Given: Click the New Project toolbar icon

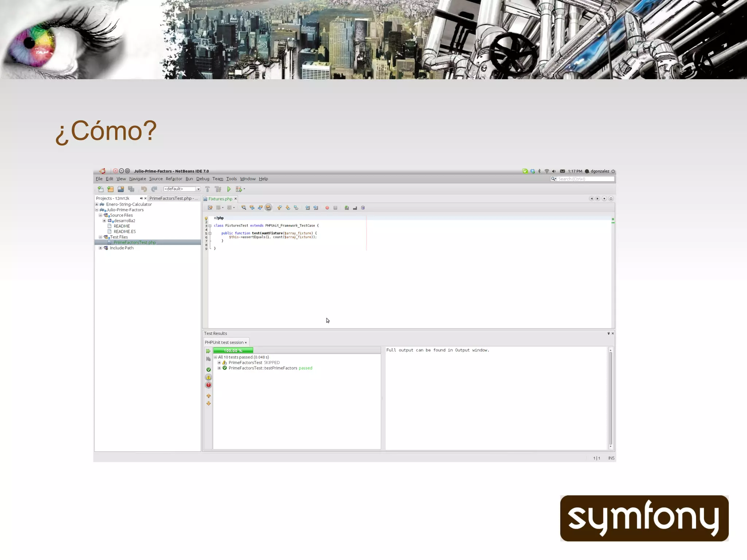Looking at the screenshot, I should click(111, 189).
